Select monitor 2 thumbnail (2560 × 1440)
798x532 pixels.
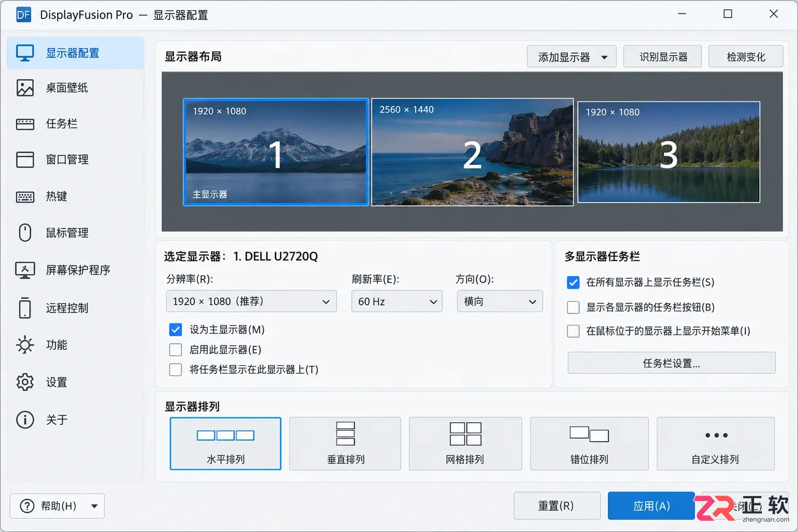tap(472, 152)
